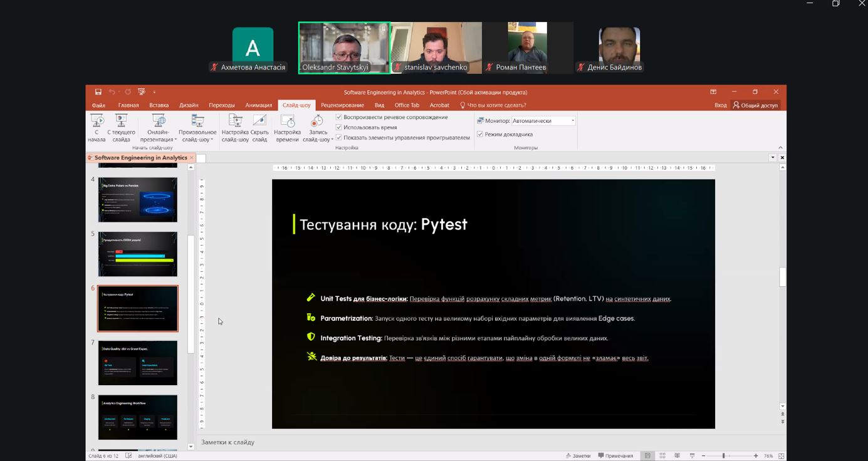Image resolution: width=868 pixels, height=461 pixels.
Task: Toggle Использовать время checkbox
Action: (x=339, y=127)
